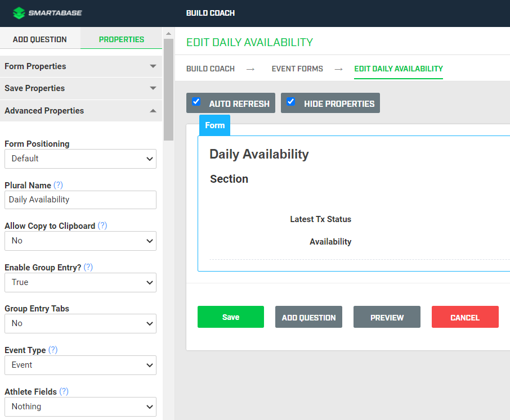The image size is (510, 420).
Task: Open the Form Positioning dropdown
Action: click(x=80, y=159)
